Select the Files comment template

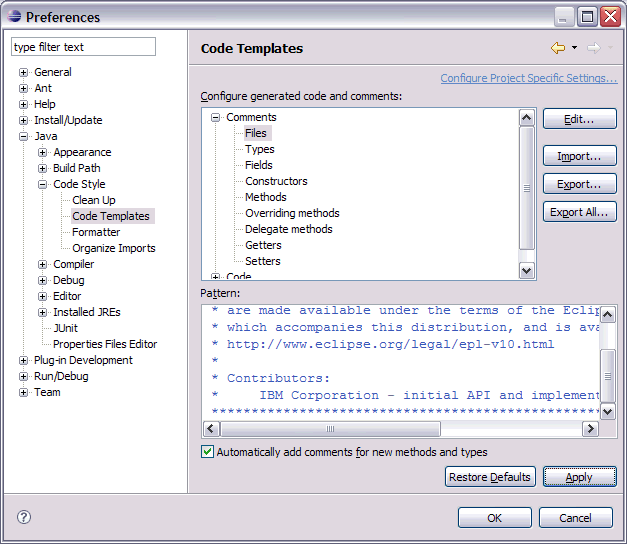pos(256,133)
